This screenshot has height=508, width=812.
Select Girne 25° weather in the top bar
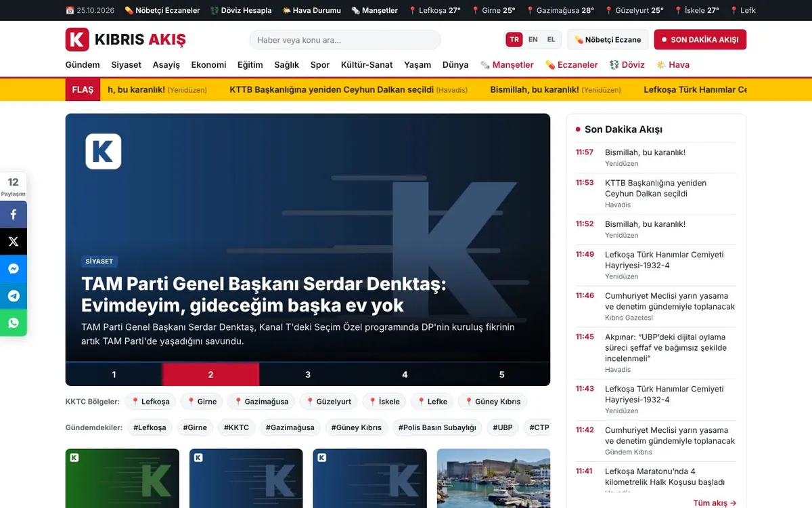(x=493, y=10)
